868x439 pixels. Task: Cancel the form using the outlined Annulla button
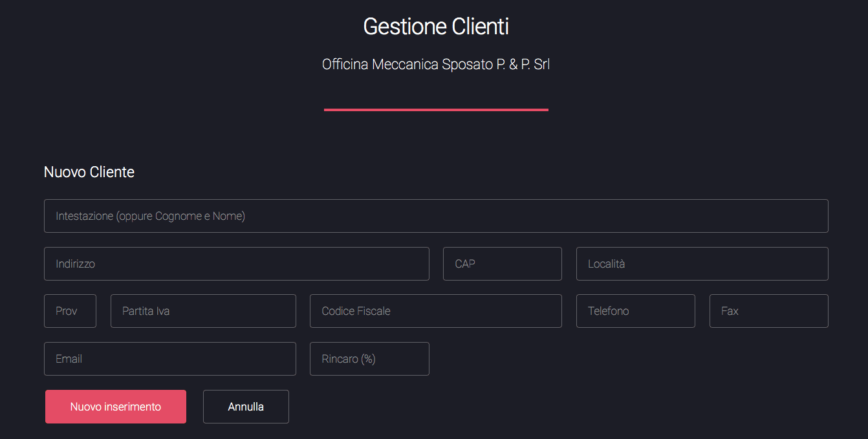pyautogui.click(x=246, y=407)
